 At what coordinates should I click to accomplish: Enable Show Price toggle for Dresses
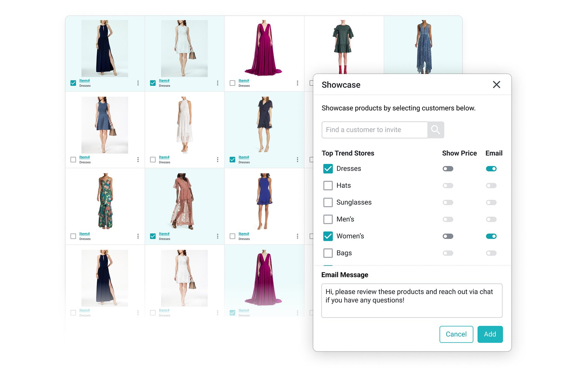(x=448, y=169)
